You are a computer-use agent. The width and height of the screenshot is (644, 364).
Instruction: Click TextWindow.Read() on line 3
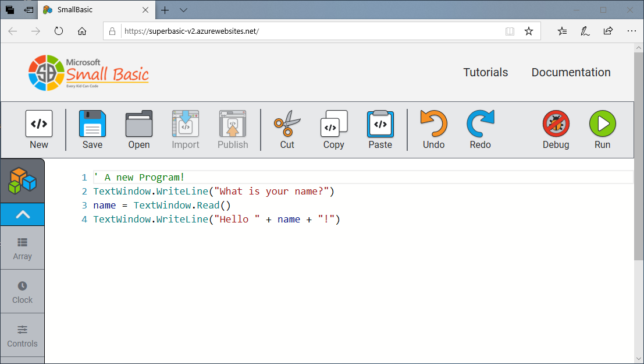[x=182, y=205]
